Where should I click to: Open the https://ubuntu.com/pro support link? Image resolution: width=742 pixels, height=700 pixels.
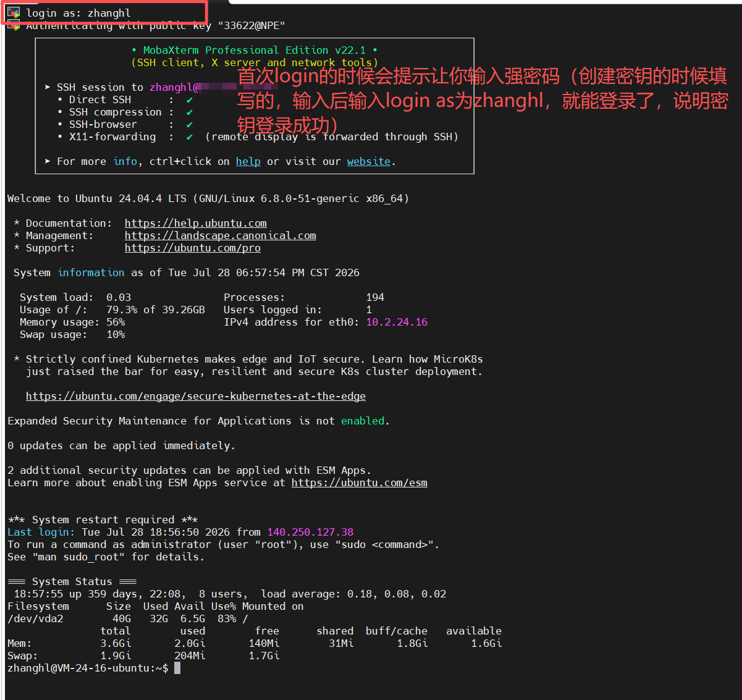coord(193,248)
